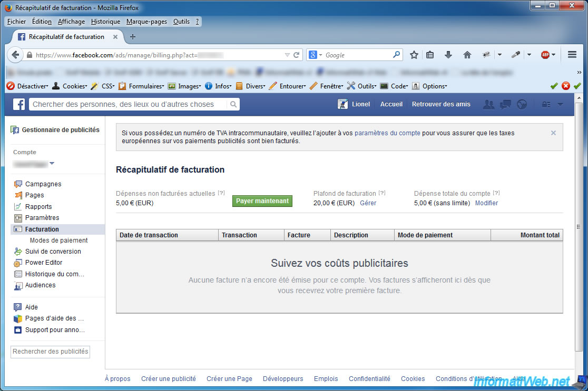Sort by Montant total column header
Image resolution: width=588 pixels, height=391 pixels.
click(527, 235)
